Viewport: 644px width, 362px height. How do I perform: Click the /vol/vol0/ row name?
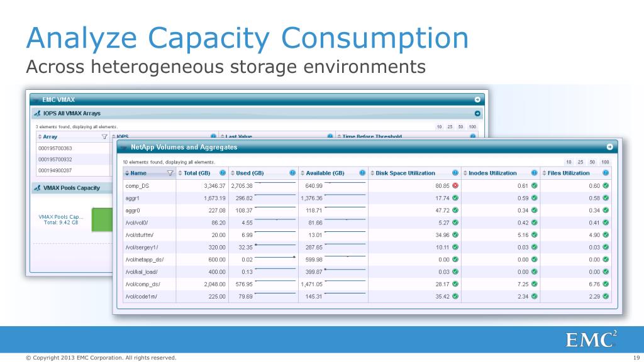point(136,223)
